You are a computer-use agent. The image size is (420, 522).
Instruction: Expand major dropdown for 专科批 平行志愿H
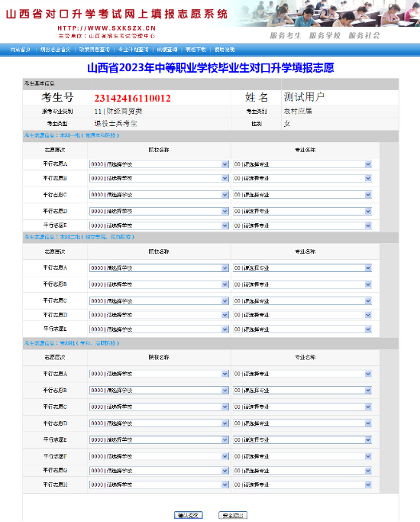302,485
